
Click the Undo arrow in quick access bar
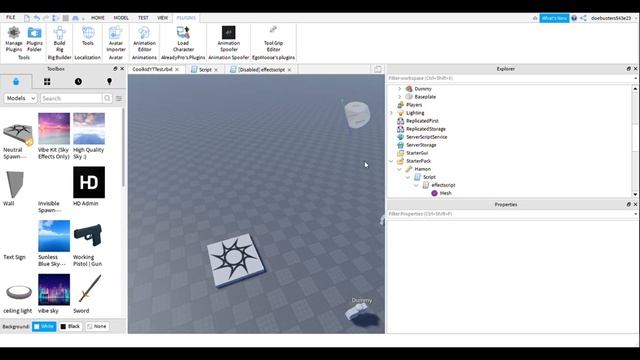pos(37,18)
